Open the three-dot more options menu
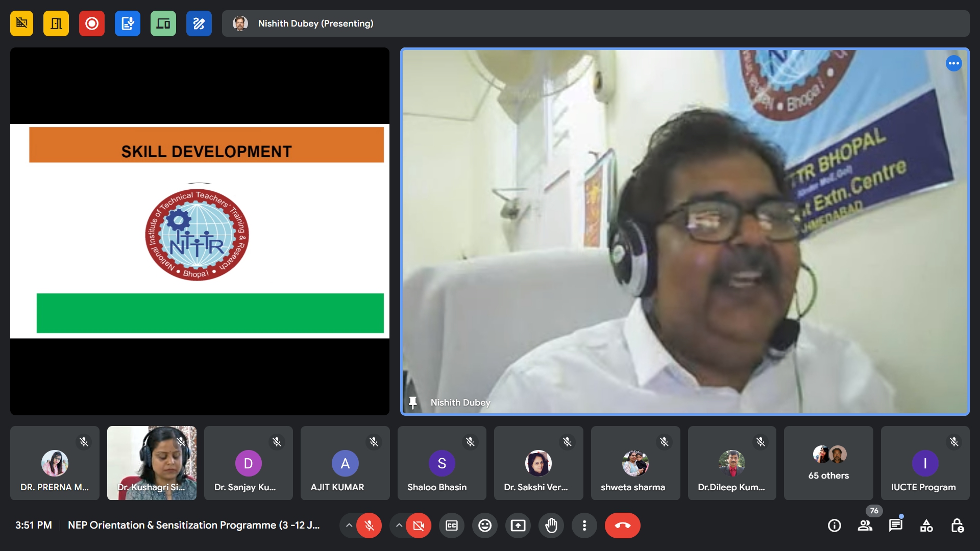Viewport: 980px width, 551px height. pos(584,525)
